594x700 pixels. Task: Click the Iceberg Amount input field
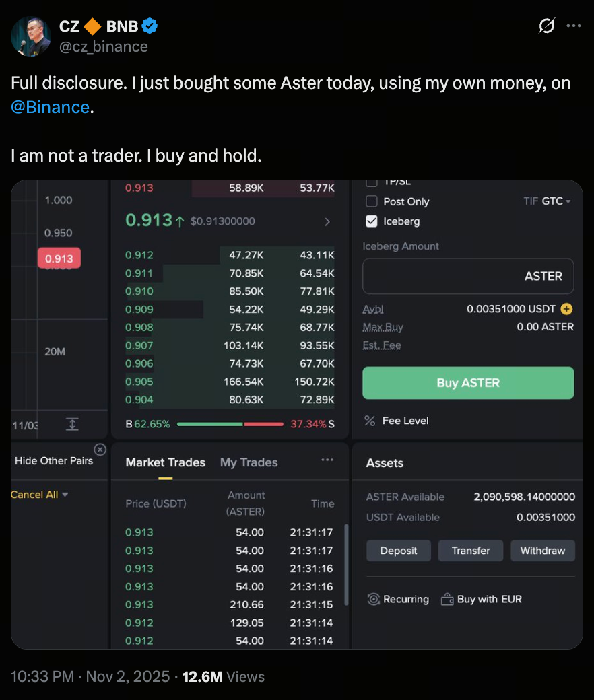(x=468, y=276)
